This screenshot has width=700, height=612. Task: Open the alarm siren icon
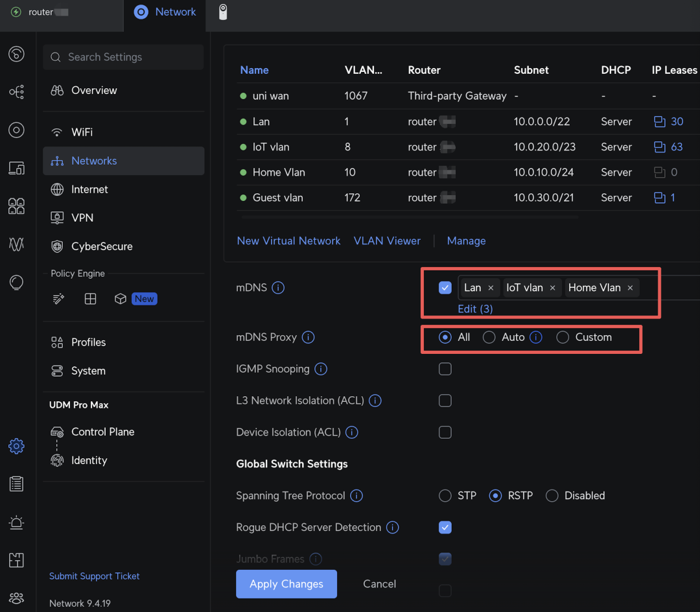(16, 523)
